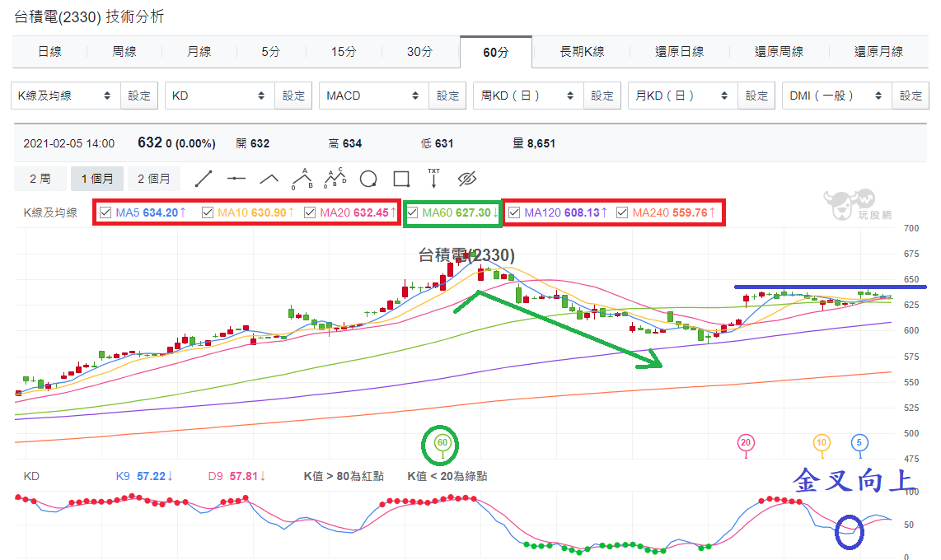This screenshot has height=560, width=941.
Task: Switch to the 30分 tab
Action: click(x=419, y=52)
